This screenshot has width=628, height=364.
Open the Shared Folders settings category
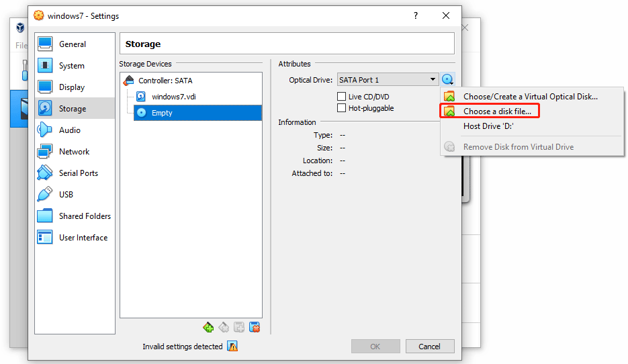tap(75, 216)
